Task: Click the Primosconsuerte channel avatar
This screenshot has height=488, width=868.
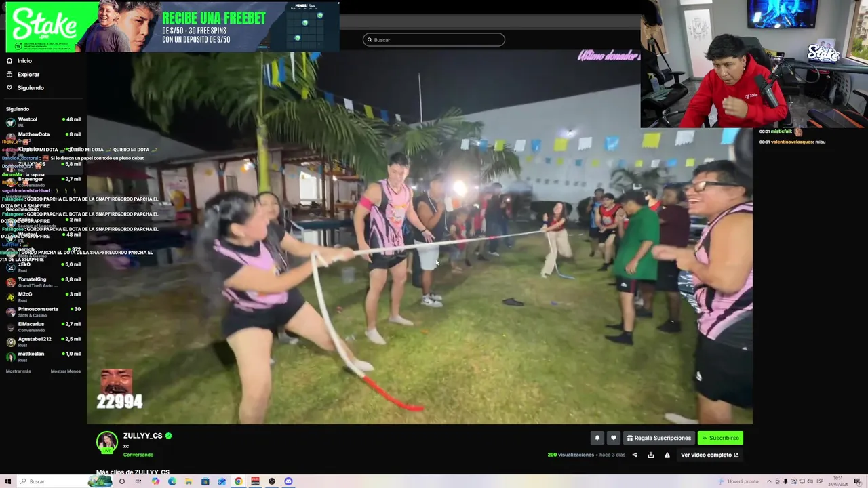Action: [10, 312]
